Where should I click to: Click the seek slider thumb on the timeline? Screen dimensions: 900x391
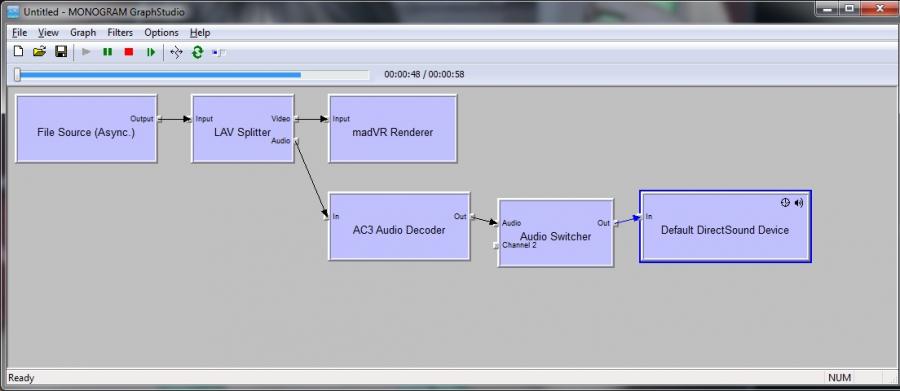coord(17,75)
